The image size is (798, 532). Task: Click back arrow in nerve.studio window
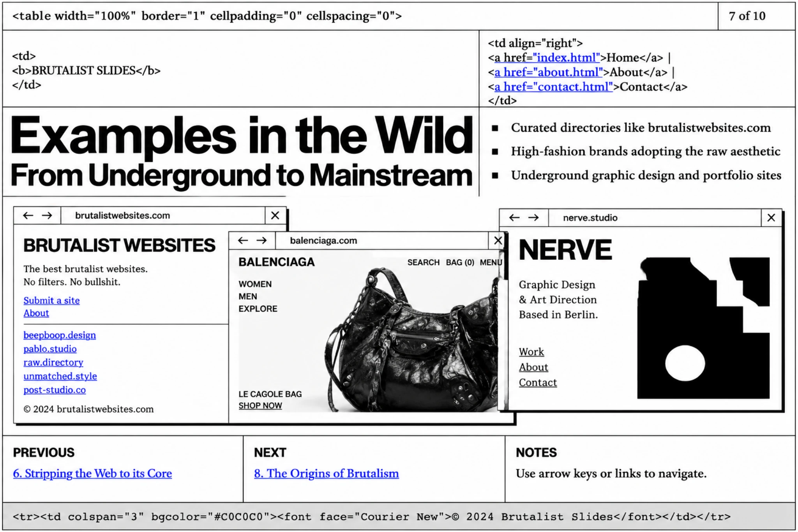click(514, 218)
